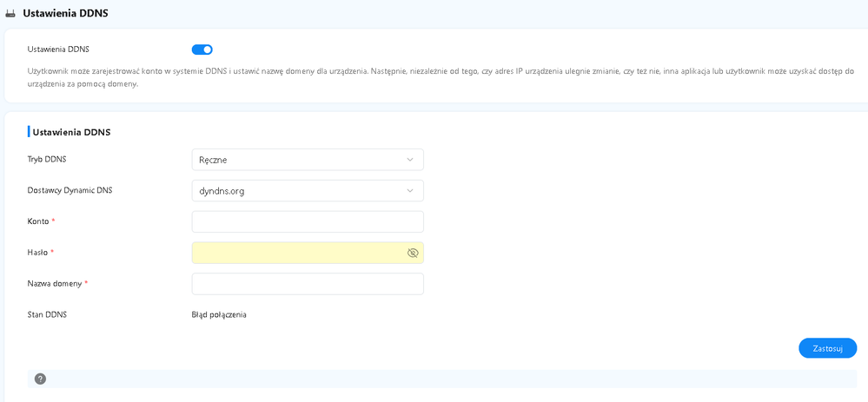
Task: Click the Nazwa domeny field label
Action: tap(55, 284)
